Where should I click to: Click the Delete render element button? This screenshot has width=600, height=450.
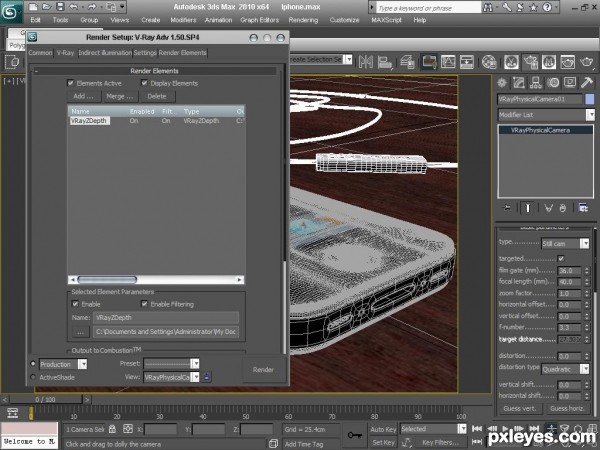pyautogui.click(x=157, y=96)
